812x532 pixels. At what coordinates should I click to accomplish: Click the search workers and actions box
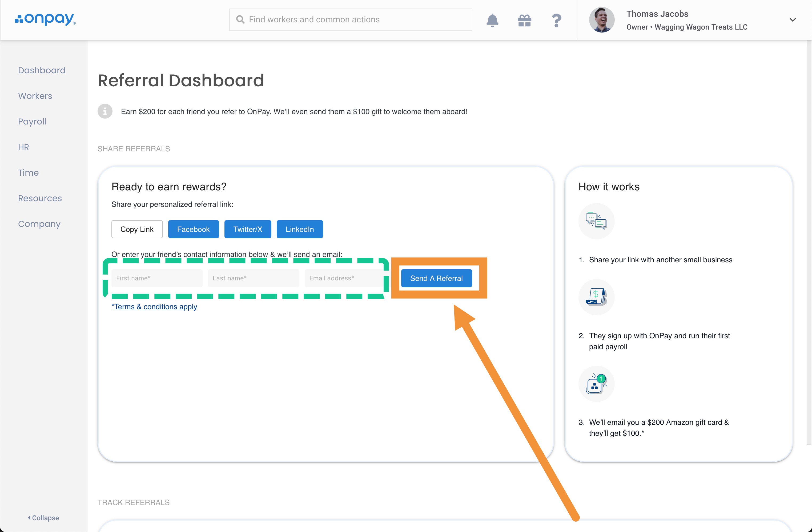coord(351,19)
